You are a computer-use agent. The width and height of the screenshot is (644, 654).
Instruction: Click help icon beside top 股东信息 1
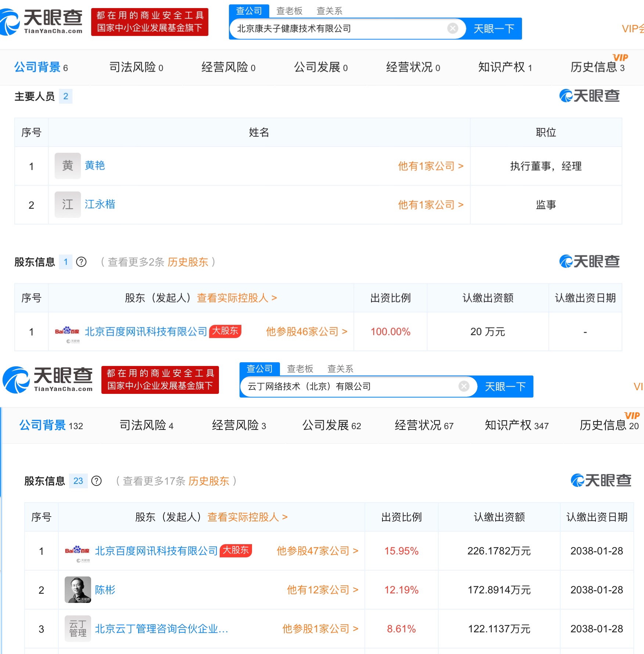pos(81,262)
